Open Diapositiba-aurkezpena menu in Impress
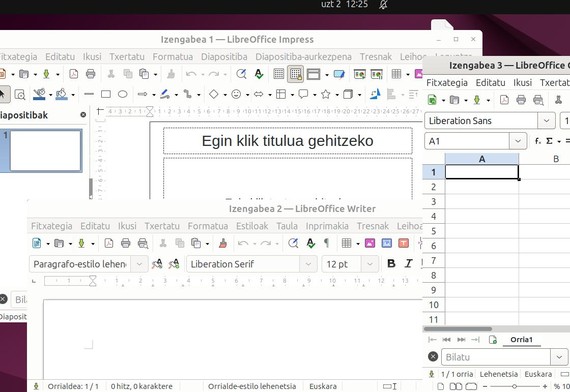Screen dimensions: 570x392 [x=304, y=57]
